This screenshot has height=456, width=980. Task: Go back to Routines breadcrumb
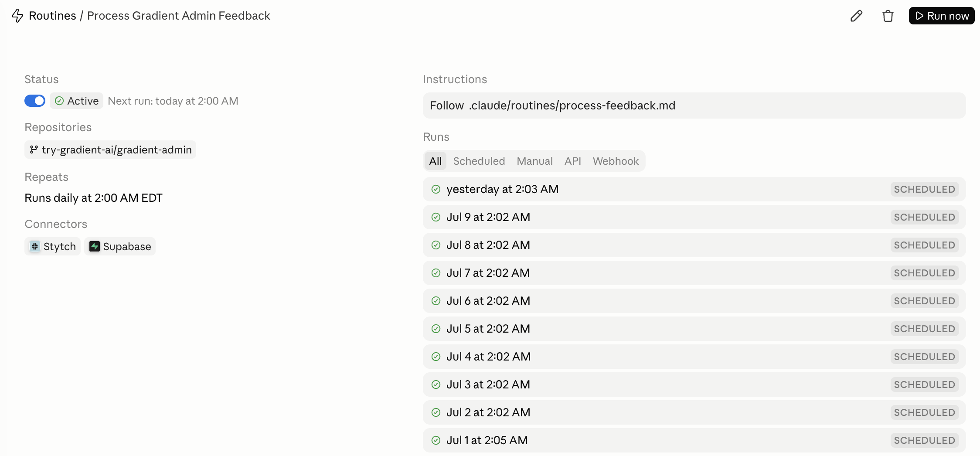coord(52,16)
